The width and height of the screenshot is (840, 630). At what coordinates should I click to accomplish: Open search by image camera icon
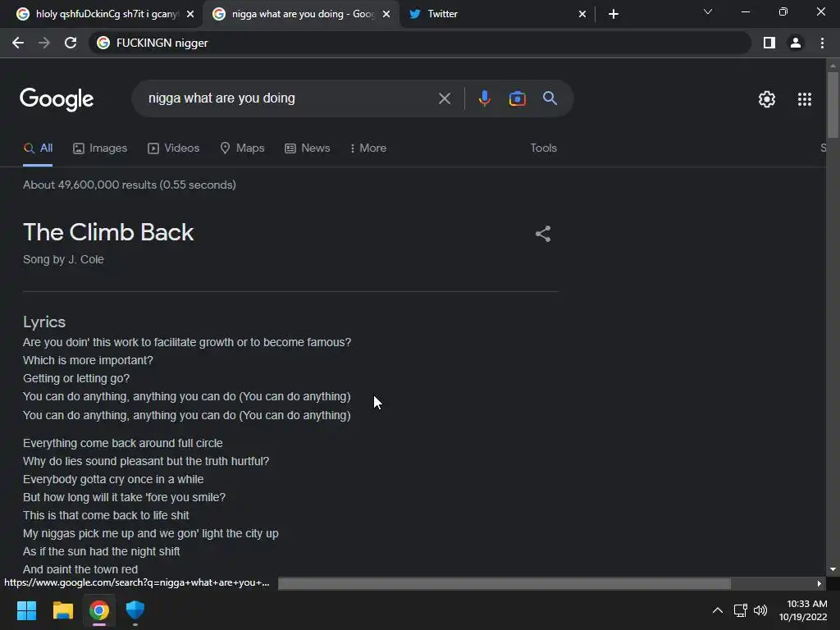click(x=517, y=98)
